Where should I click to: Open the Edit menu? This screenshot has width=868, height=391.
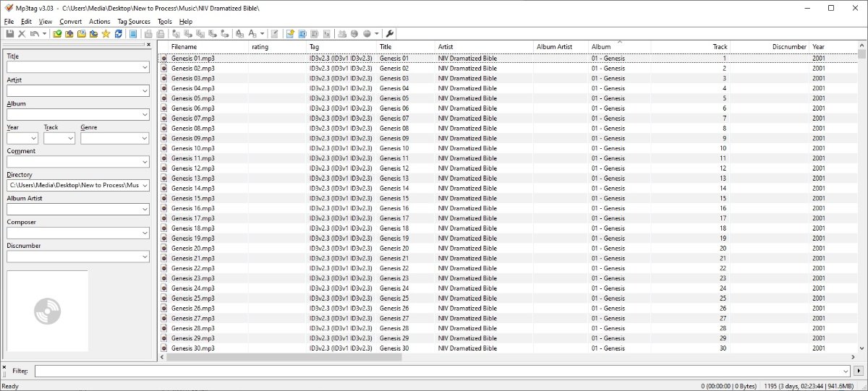pos(26,22)
